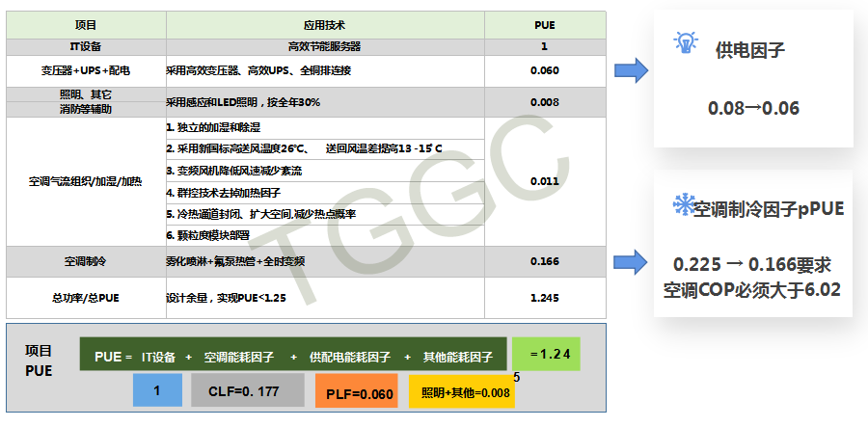This screenshot has height=427, width=868.
Task: Click the IT设备 cell in the table's 项目 column
Action: click(x=86, y=47)
